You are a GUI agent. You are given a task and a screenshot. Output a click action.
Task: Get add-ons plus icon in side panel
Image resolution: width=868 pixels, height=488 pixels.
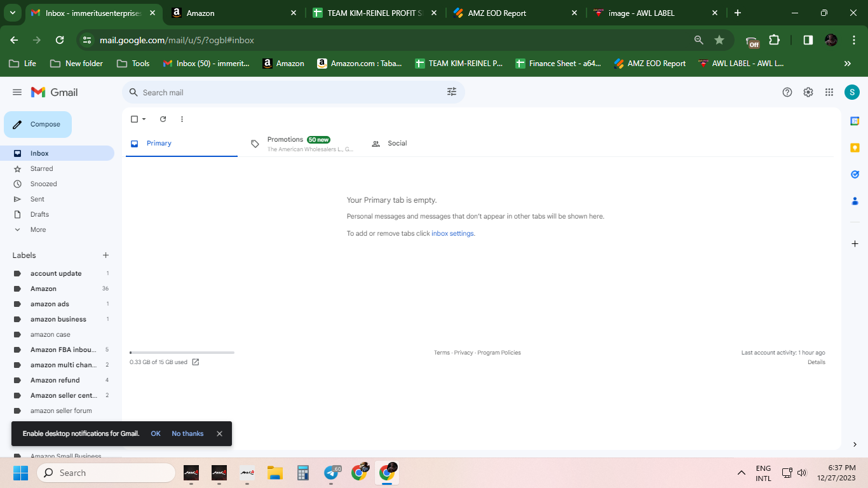point(855,243)
